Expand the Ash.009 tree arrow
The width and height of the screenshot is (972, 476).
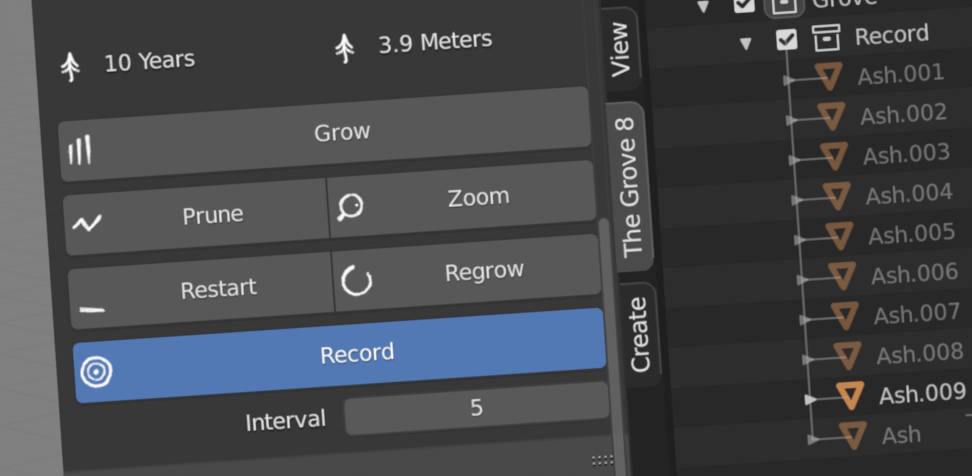(x=810, y=400)
